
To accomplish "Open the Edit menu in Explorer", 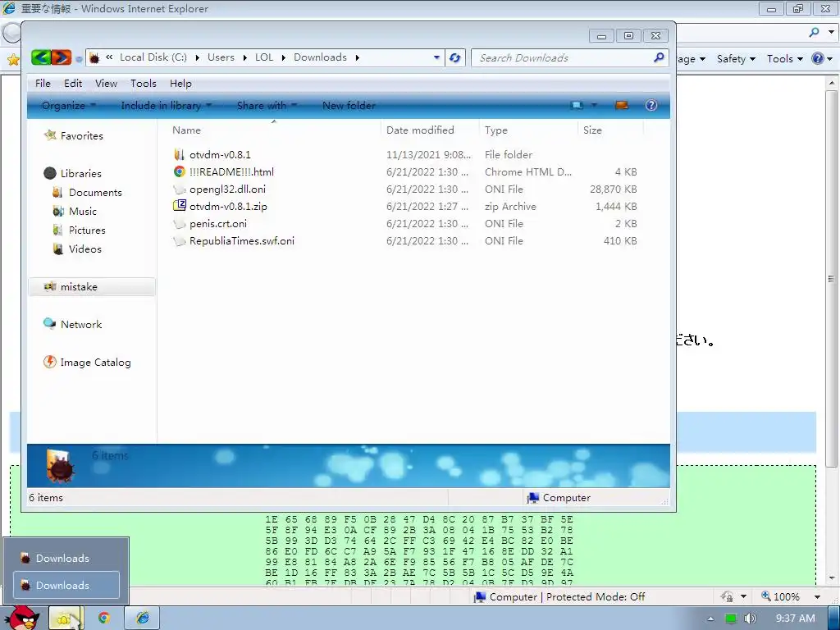I will (73, 83).
